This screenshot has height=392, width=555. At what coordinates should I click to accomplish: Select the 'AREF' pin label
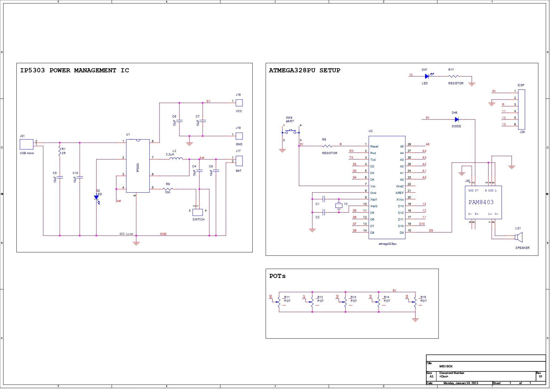click(400, 193)
